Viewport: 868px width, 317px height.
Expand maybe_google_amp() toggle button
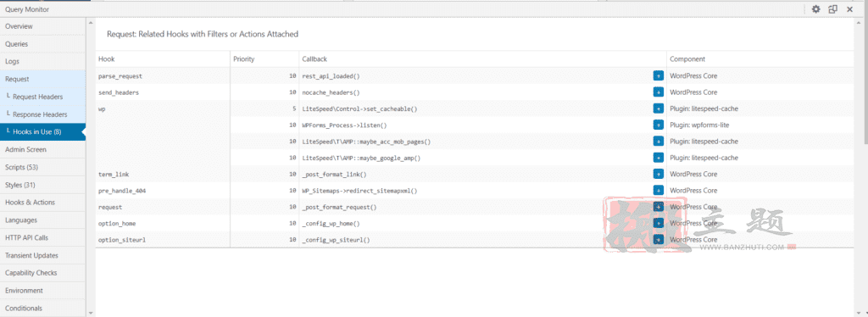(658, 158)
